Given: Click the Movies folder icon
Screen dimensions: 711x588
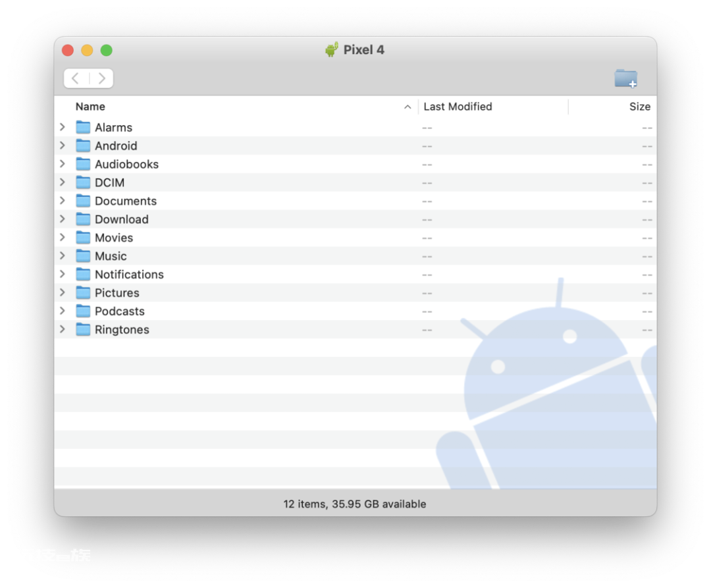Looking at the screenshot, I should pos(83,237).
